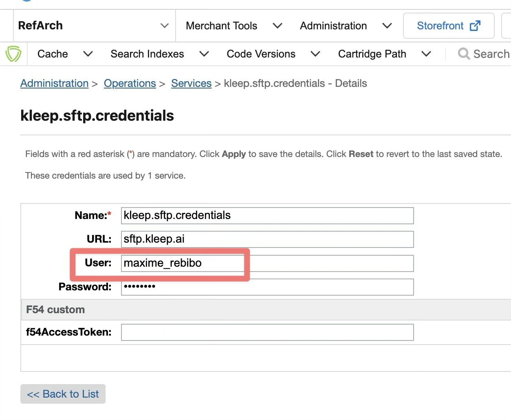The width and height of the screenshot is (511, 420).
Task: Click 'These credentials are used by 1 service.' text
Action: coord(105,175)
